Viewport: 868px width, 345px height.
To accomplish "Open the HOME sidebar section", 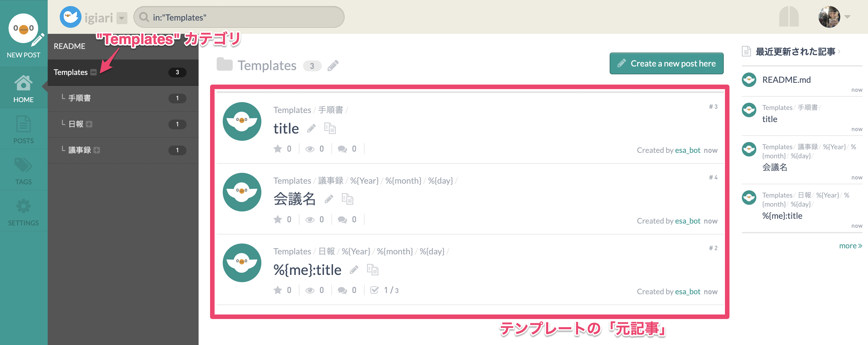I will click(x=23, y=88).
